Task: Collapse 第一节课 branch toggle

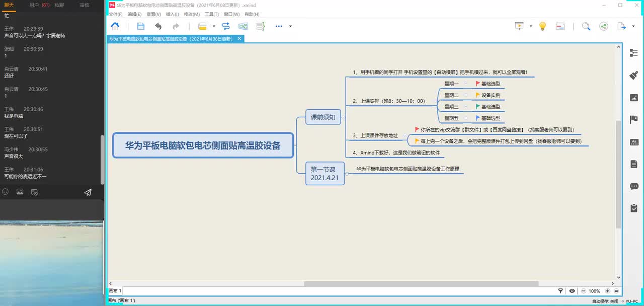Action: 347,174
